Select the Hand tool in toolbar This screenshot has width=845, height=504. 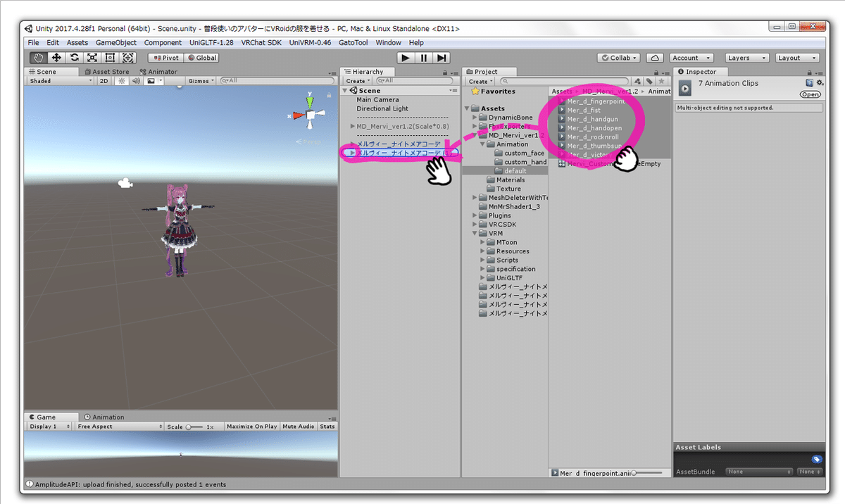point(38,58)
